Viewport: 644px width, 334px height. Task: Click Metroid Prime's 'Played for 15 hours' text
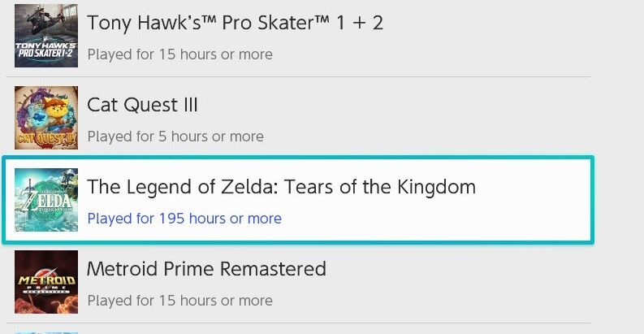pyautogui.click(x=179, y=301)
